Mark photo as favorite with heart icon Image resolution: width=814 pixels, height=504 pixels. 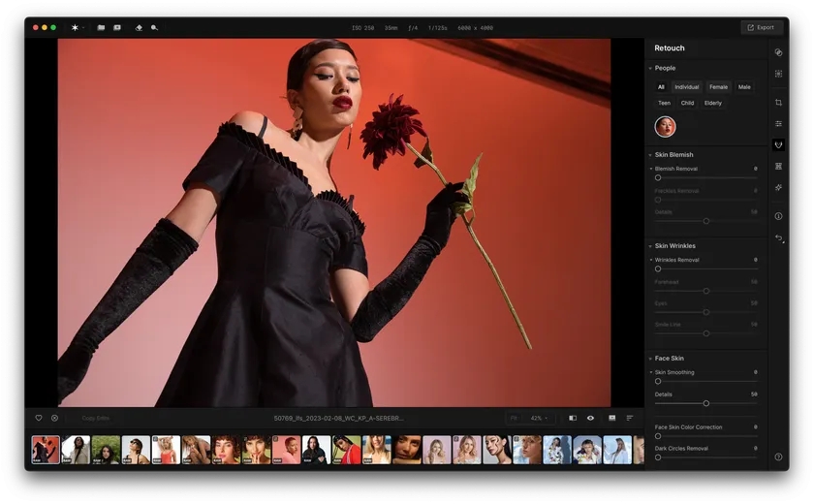tap(39, 418)
